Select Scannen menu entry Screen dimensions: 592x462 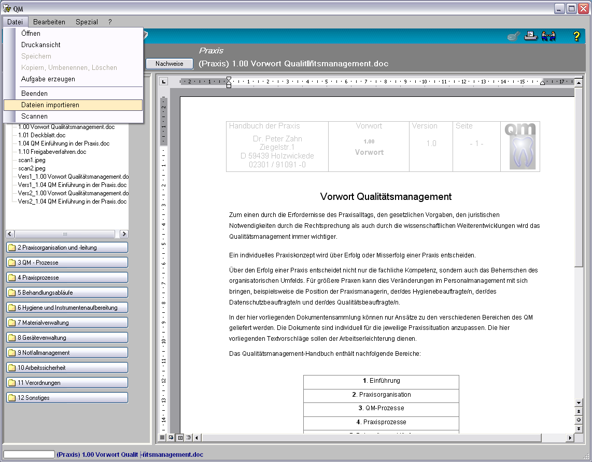tap(73, 116)
